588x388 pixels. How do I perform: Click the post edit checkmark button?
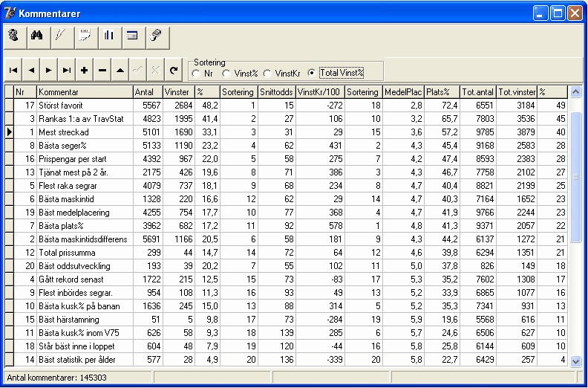pyautogui.click(x=137, y=69)
